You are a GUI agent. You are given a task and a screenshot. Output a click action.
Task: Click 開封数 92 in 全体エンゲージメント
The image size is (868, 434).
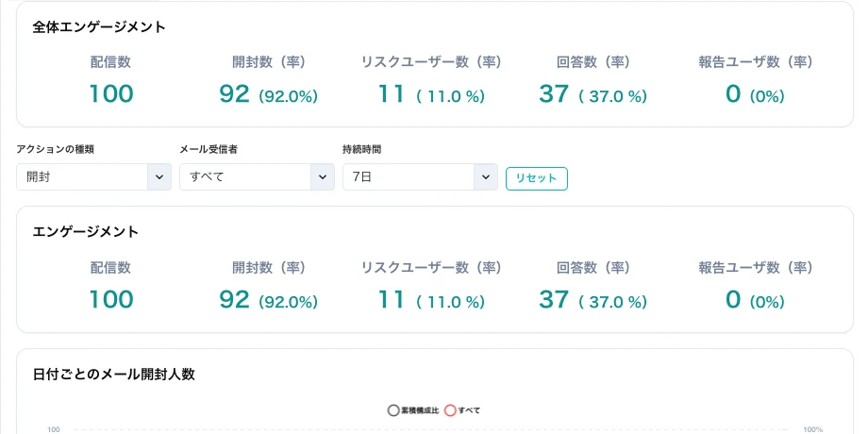click(235, 94)
